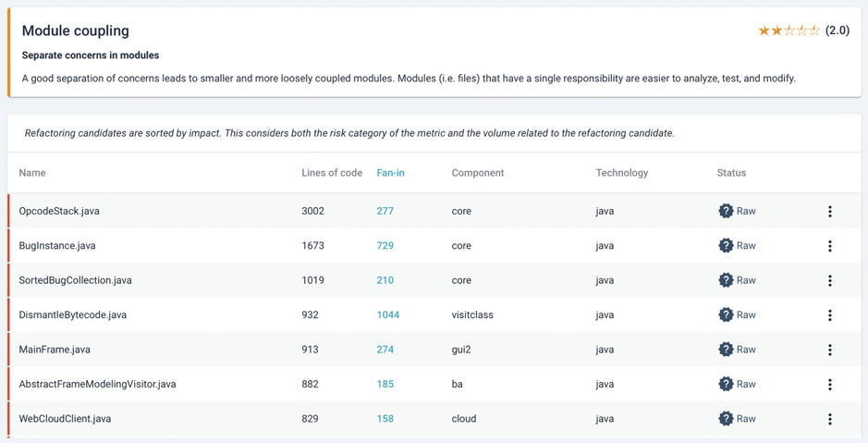Screen dimensions: 868x443
Task: Open the kebab menu for WebCloudClient.java
Action: tap(829, 419)
